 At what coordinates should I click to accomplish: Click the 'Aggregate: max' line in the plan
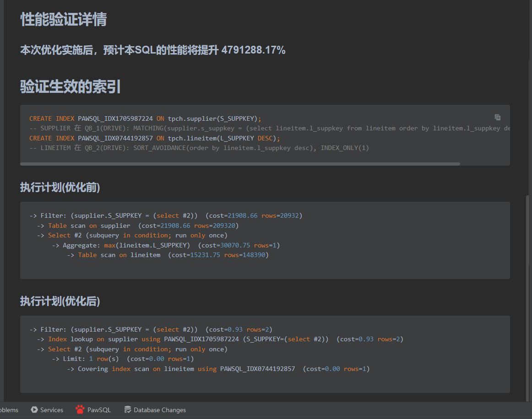[166, 245]
